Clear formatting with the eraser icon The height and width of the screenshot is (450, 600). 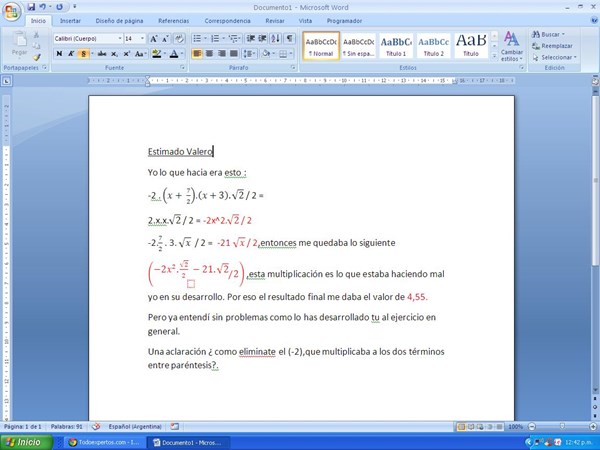(x=179, y=39)
